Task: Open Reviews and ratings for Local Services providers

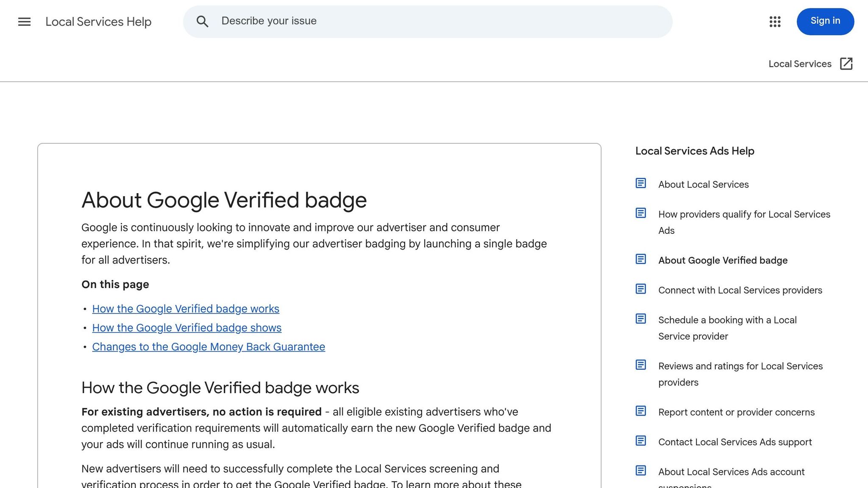Action: 740,374
